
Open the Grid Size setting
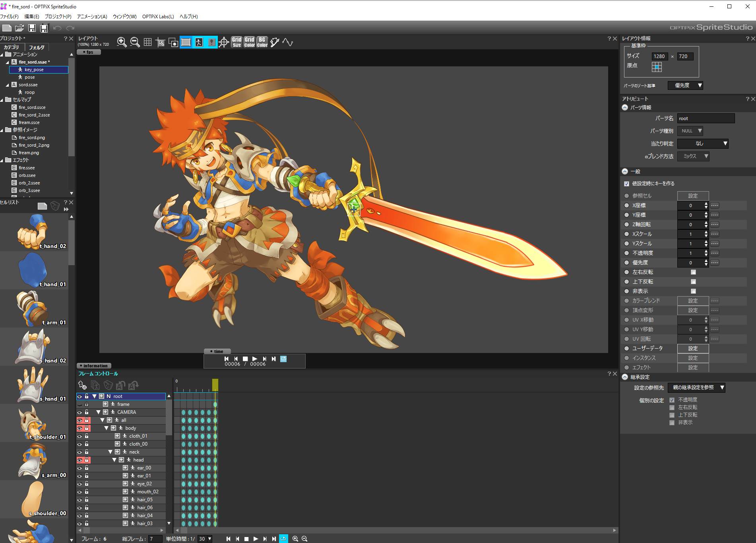pos(236,42)
